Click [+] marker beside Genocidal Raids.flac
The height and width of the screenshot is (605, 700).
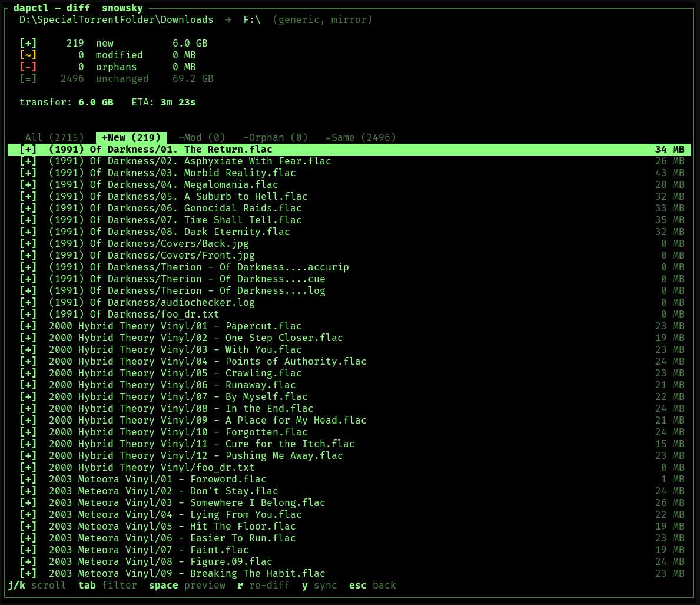coord(28,208)
